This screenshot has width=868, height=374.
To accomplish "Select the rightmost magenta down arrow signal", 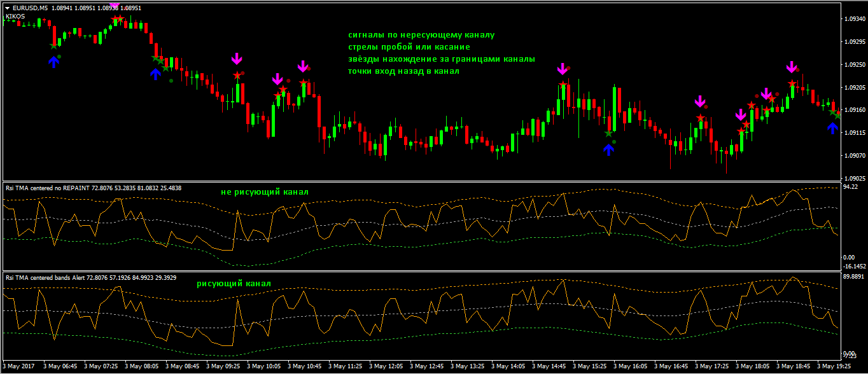I will coord(791,67).
